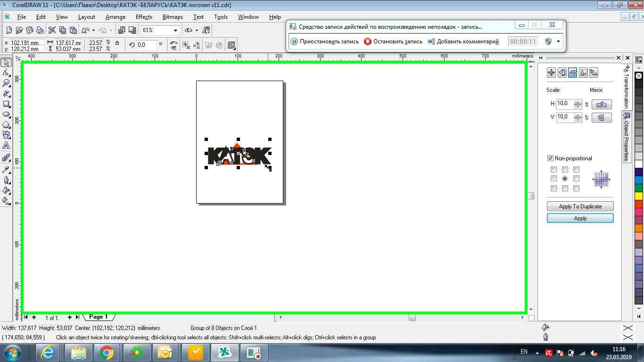The height and width of the screenshot is (362, 644).
Task: Click Остановить запись to stop recording
Action: (x=393, y=41)
